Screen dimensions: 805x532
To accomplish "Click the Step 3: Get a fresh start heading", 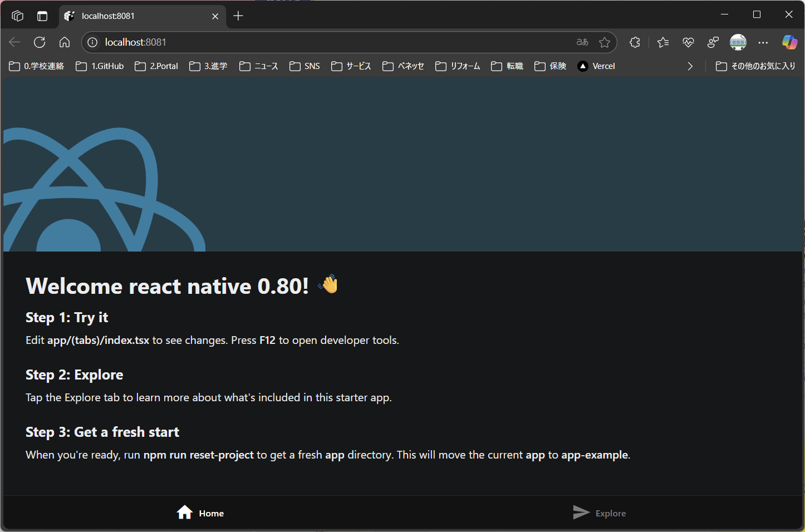I will click(x=102, y=432).
